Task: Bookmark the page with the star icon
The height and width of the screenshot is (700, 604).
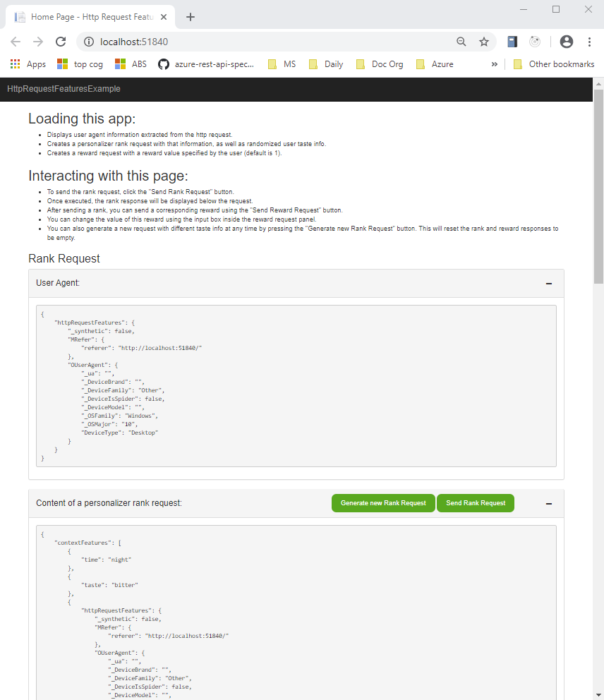Action: click(484, 42)
